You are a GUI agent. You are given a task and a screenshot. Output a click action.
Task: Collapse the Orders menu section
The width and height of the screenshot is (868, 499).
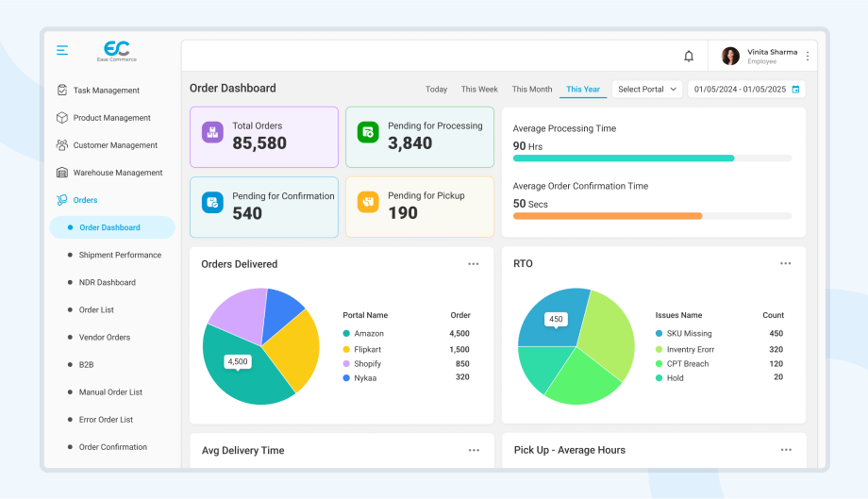[85, 200]
